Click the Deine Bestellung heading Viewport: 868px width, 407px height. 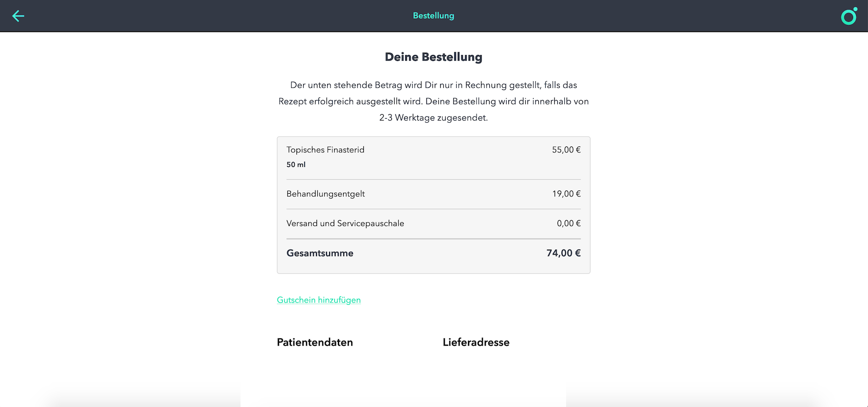(x=433, y=57)
